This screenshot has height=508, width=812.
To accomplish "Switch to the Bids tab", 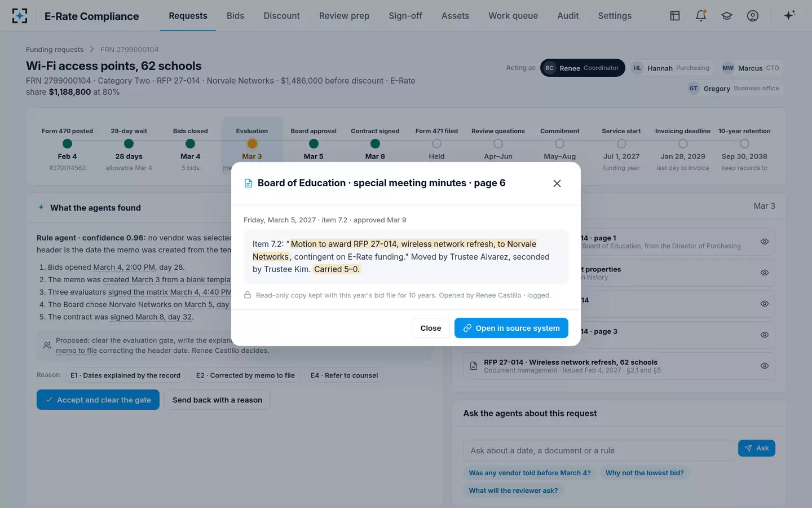I will pos(235,16).
